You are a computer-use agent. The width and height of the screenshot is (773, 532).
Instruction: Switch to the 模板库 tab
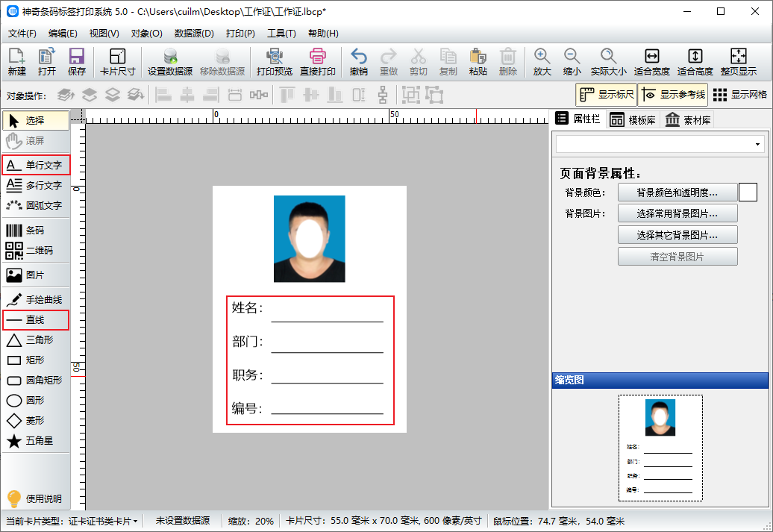(x=633, y=120)
